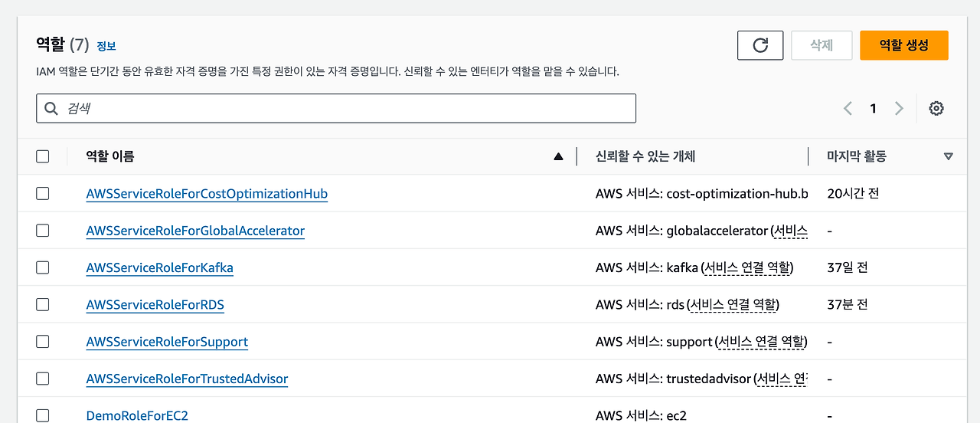Open AWSServiceRoleForGlobalAccelerator role link
Viewport: 980px width, 423px height.
(x=195, y=231)
